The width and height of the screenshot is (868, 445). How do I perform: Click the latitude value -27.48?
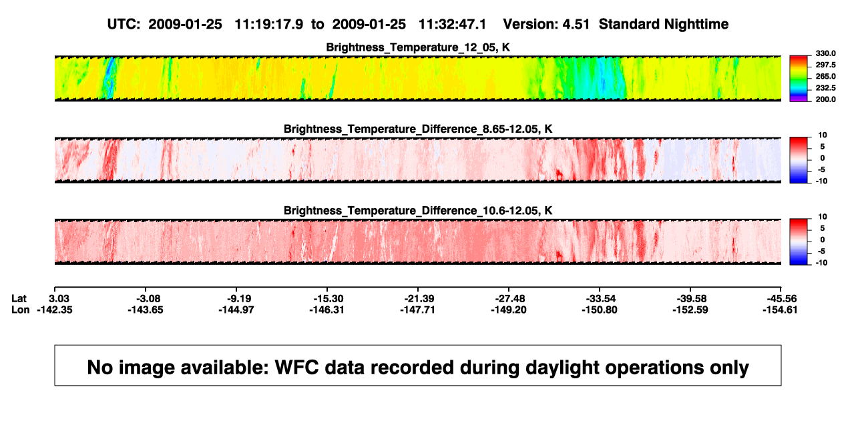[509, 298]
